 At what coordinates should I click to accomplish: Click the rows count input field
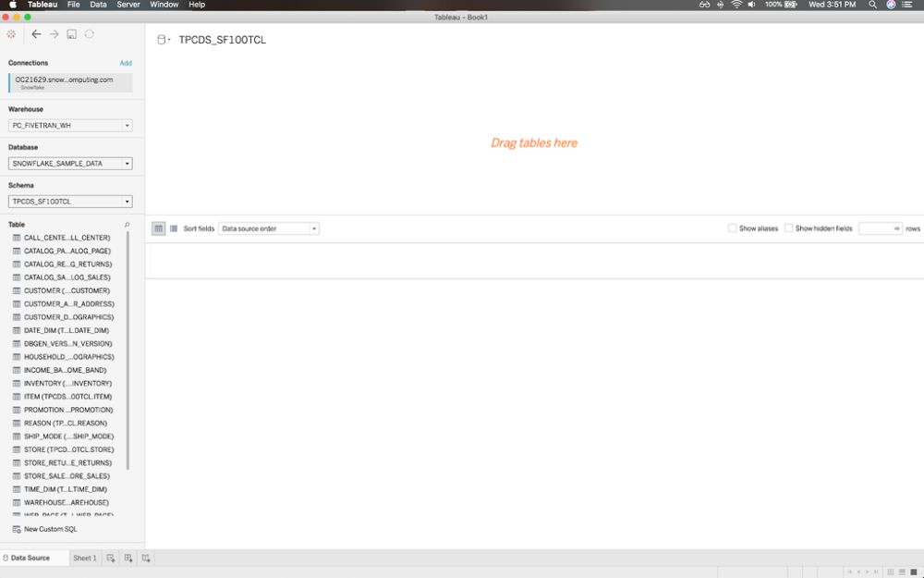(881, 228)
